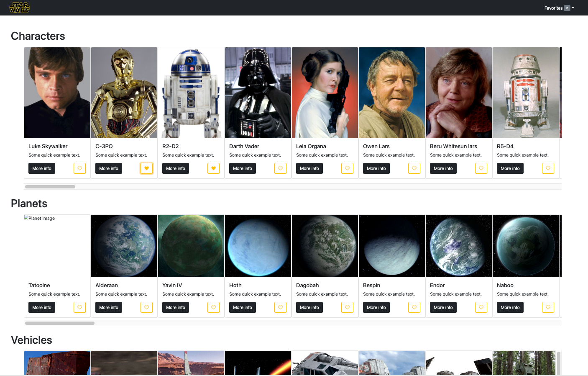Click Luke Skywalker's portrait image
The width and height of the screenshot is (588, 376).
point(57,93)
